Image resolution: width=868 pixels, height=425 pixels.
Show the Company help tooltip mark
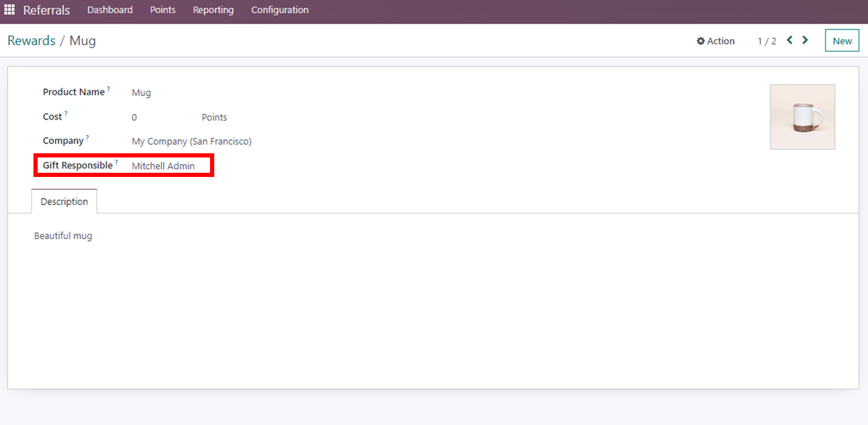(87, 137)
